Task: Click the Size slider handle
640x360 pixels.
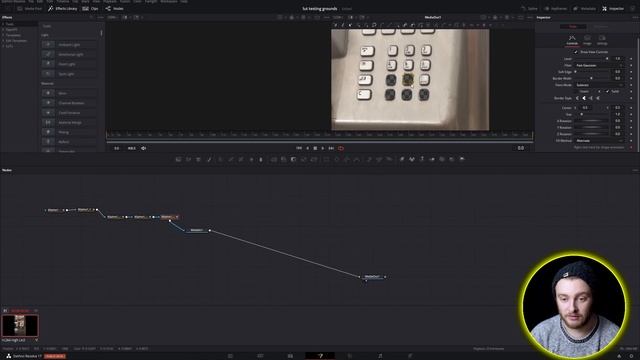Action: (582, 114)
